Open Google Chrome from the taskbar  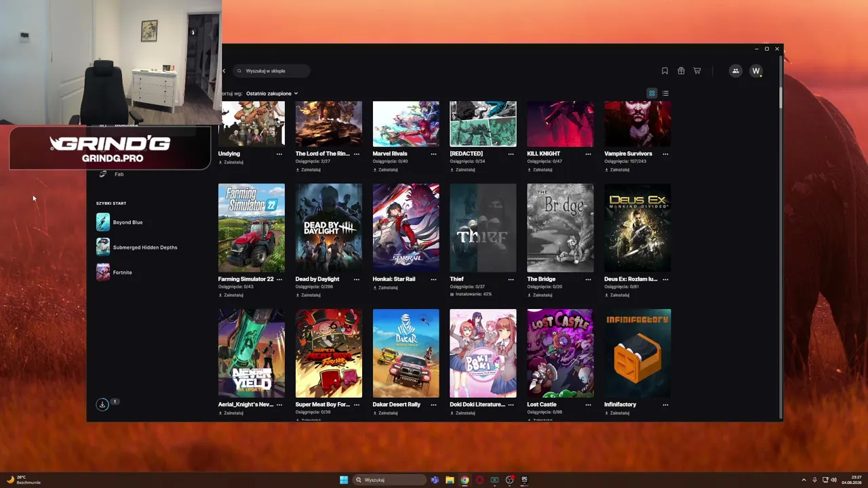[x=465, y=480]
